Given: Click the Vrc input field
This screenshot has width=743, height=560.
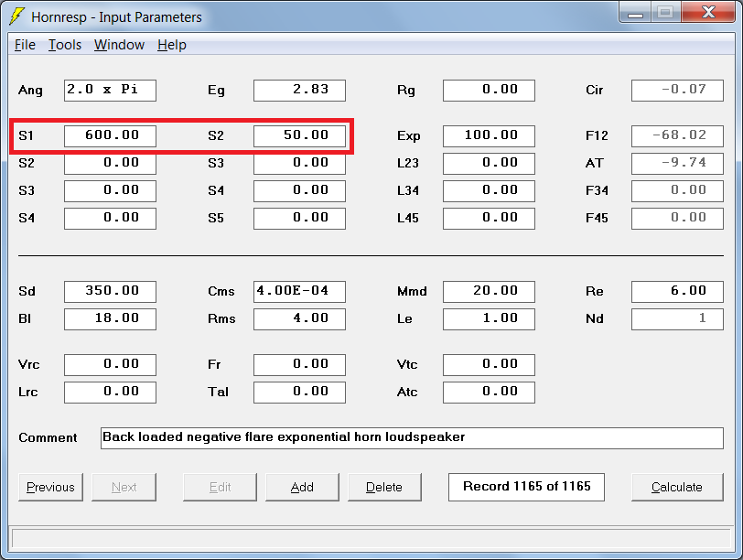Looking at the screenshot, I should (x=110, y=365).
